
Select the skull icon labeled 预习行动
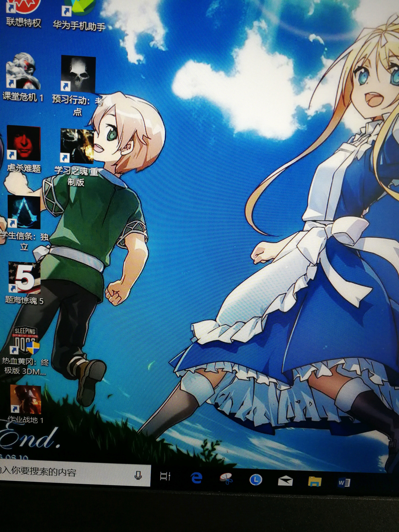pyautogui.click(x=78, y=74)
